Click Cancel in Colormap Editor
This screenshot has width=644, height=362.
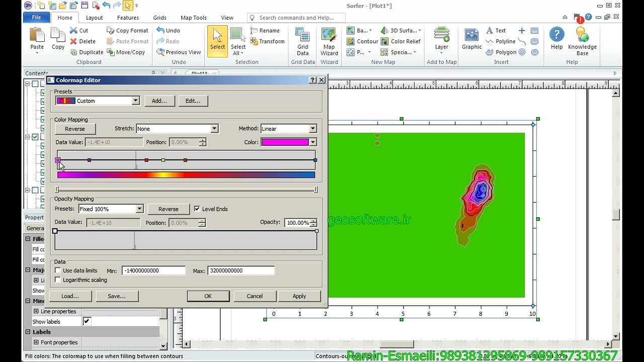(255, 296)
